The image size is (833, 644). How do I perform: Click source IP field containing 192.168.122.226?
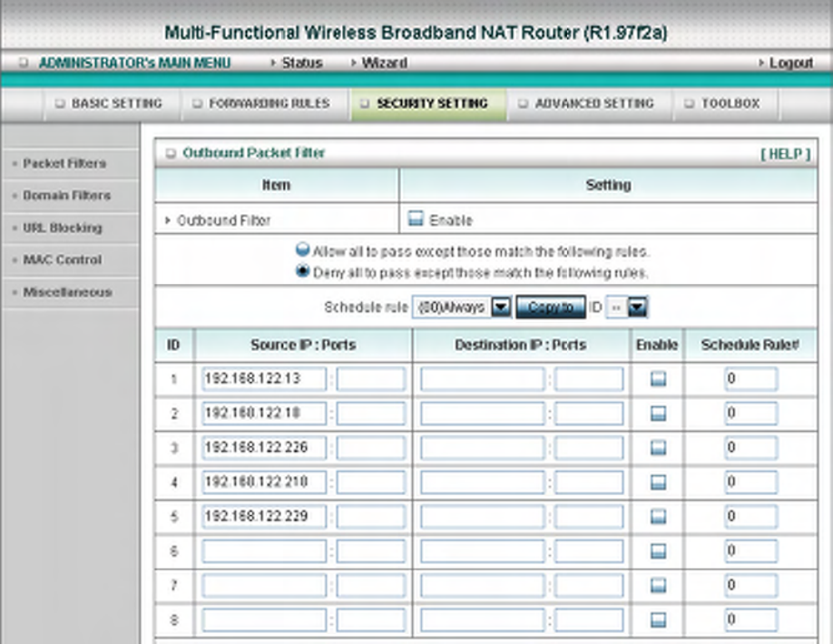coord(264,448)
